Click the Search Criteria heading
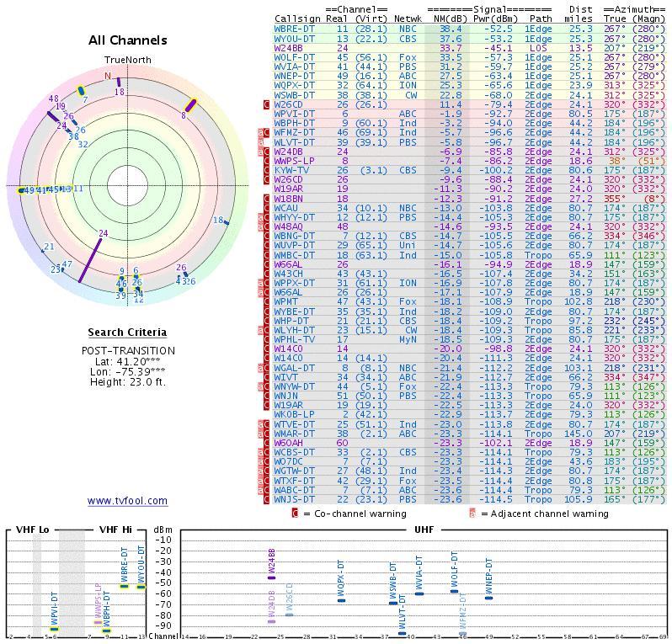Screen dimensions: 672x644 click(x=127, y=332)
